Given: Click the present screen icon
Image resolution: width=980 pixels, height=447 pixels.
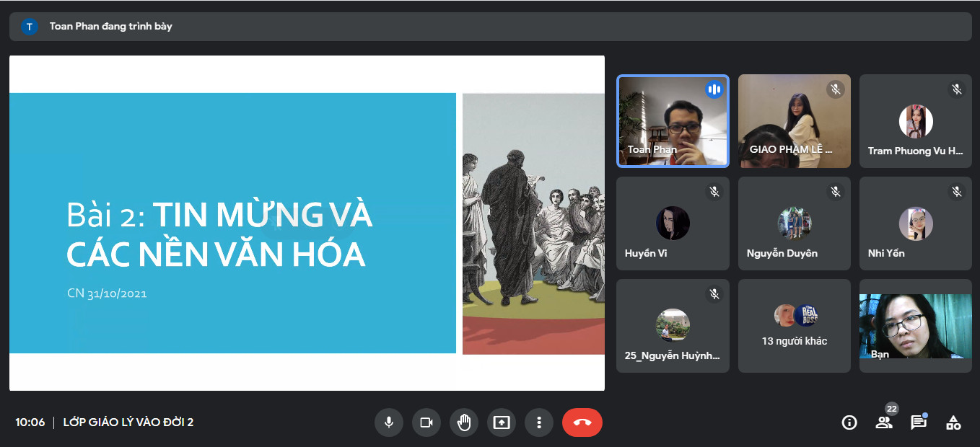Looking at the screenshot, I should tap(502, 422).
